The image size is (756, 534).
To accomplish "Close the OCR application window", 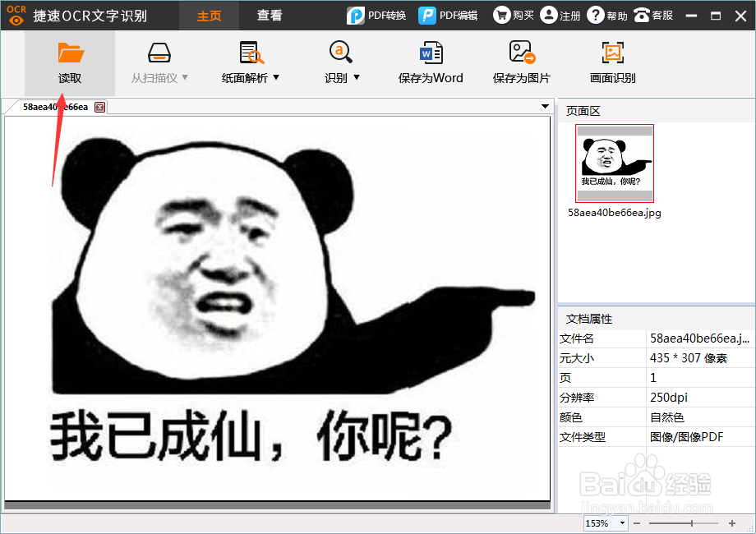I will pyautogui.click(x=741, y=16).
